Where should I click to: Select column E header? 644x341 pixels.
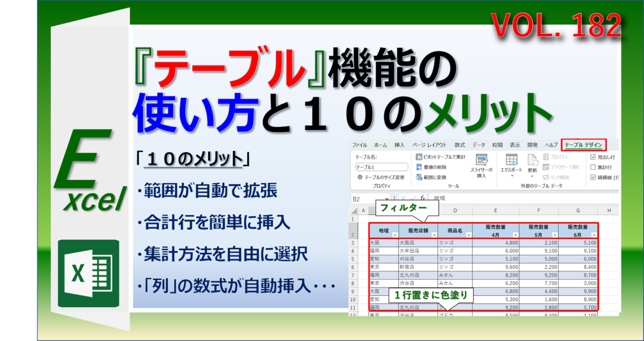tap(496, 211)
